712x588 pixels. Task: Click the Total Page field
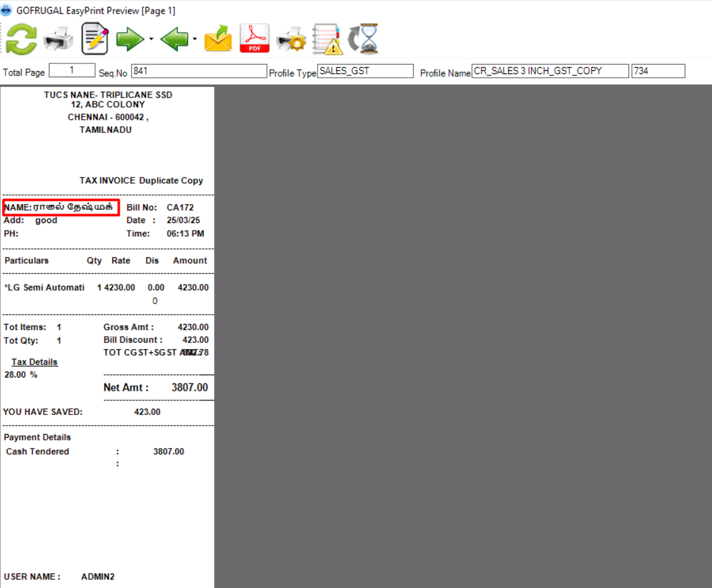(72, 70)
